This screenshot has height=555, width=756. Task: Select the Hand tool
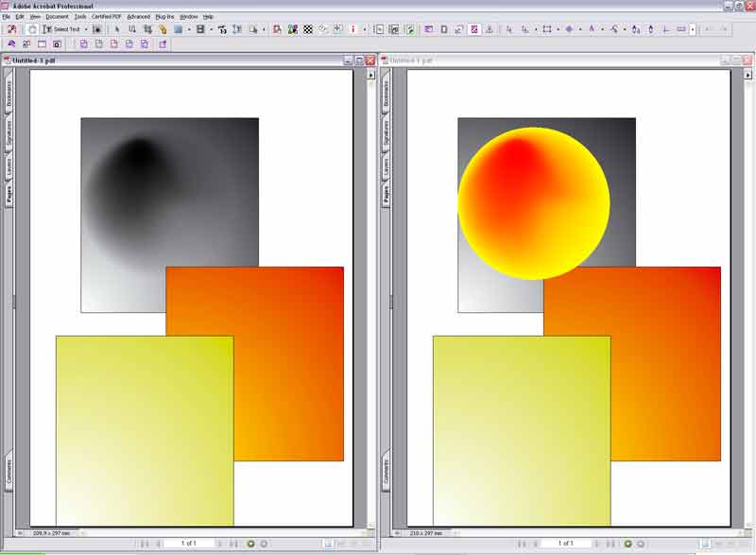click(x=32, y=29)
